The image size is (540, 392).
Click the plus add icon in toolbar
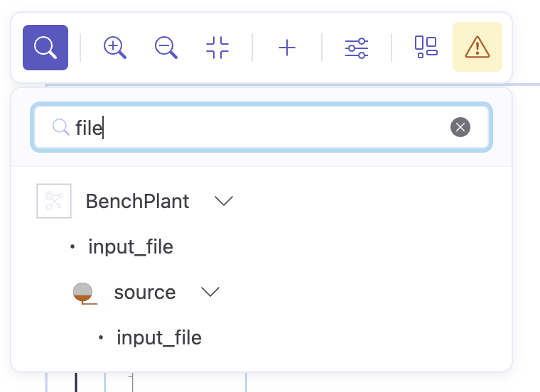286,48
